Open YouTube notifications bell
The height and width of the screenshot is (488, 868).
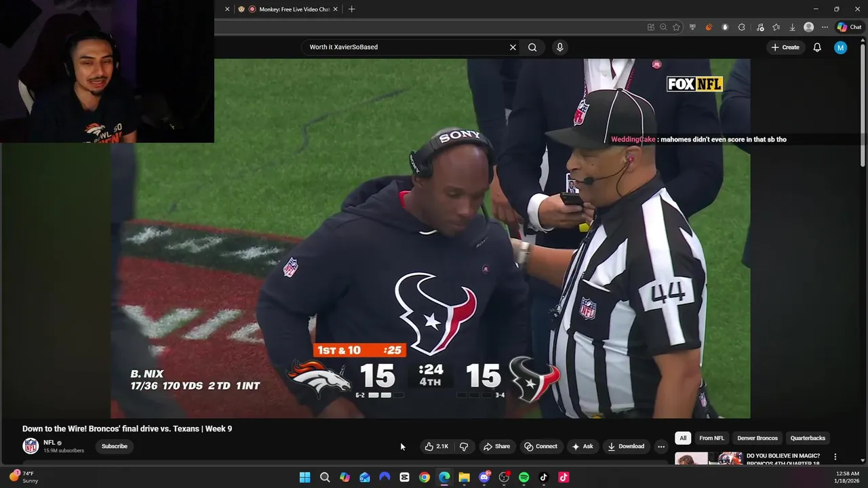817,47
